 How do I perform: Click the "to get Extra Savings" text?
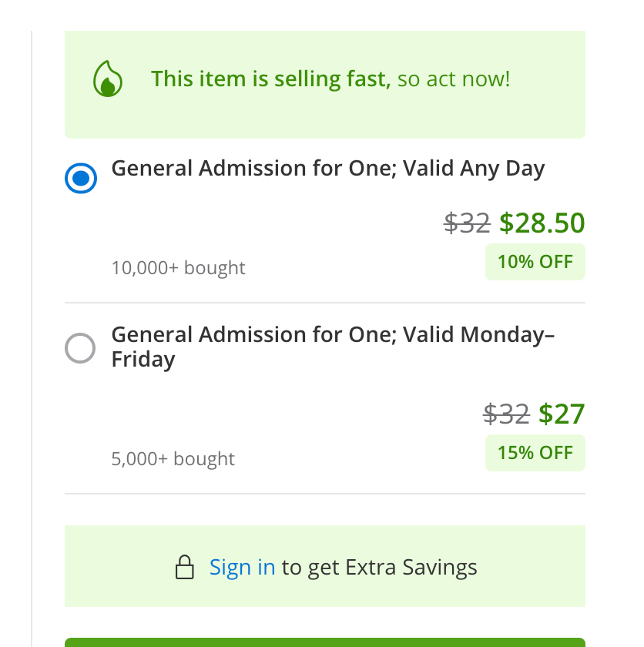tap(379, 568)
